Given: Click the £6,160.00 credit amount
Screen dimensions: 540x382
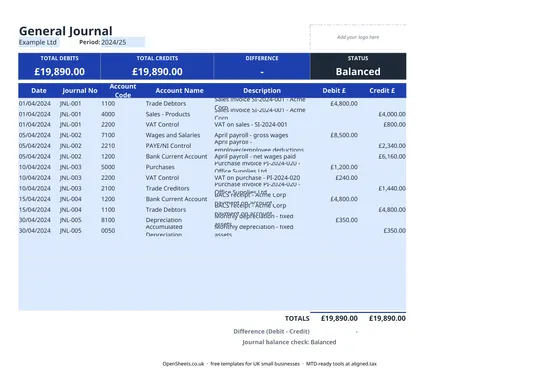Looking at the screenshot, I should [392, 156].
